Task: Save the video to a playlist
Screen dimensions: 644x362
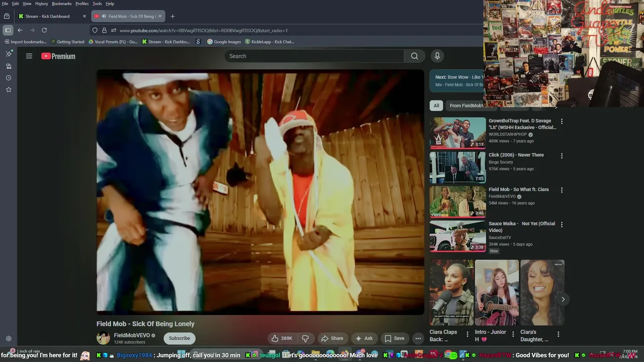Action: [x=394, y=338]
